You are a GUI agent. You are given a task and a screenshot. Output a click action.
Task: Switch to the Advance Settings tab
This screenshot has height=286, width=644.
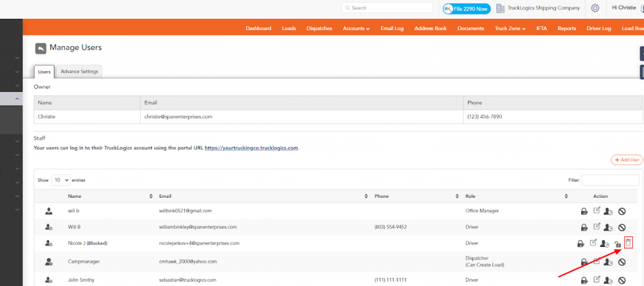tap(79, 71)
